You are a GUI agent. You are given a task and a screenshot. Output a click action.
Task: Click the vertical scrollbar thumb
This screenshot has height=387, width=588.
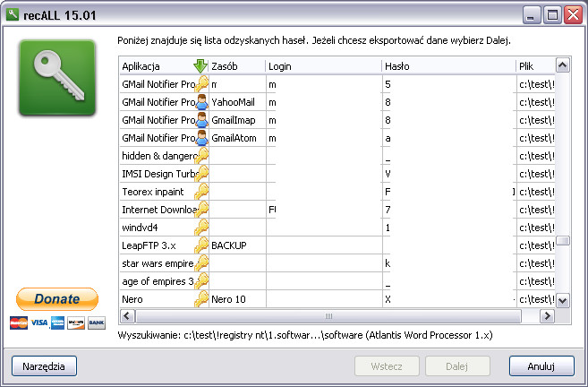coord(563,240)
